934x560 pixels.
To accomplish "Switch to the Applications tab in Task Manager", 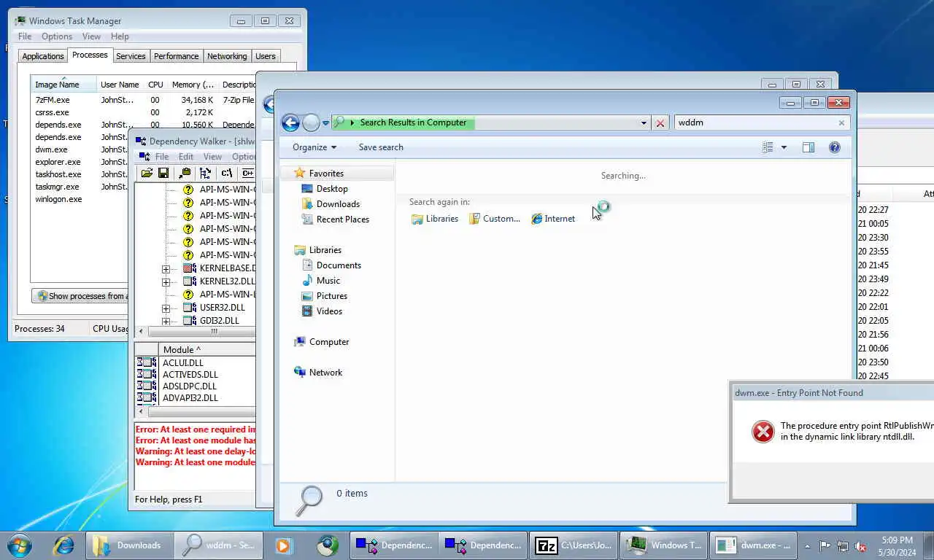I will (x=43, y=56).
